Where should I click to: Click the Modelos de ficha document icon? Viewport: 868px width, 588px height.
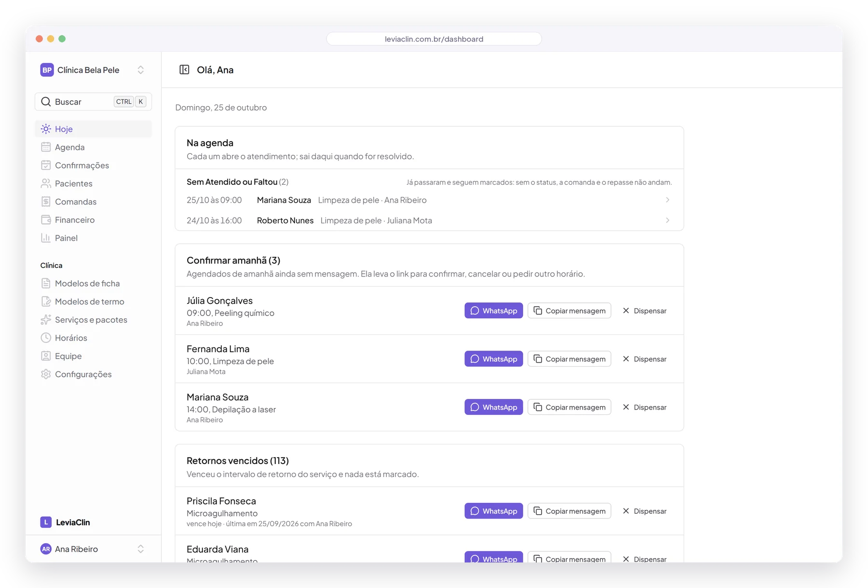click(46, 283)
